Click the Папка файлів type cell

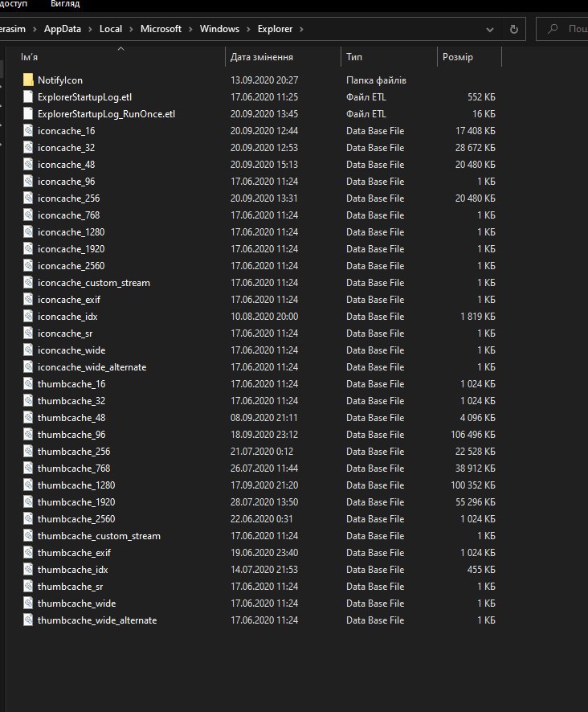click(x=376, y=80)
